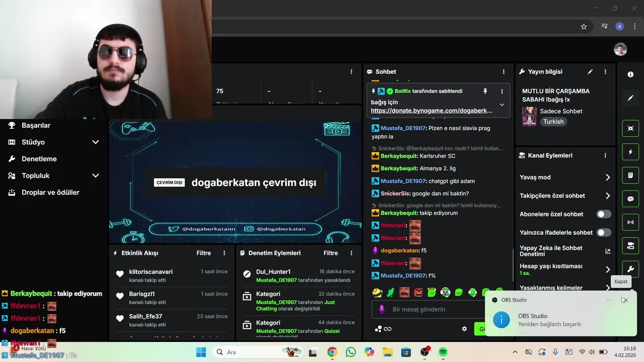Open Chrome profile A icon
Image resolution: width=644 pixels, height=362 pixels.
[x=620, y=27]
